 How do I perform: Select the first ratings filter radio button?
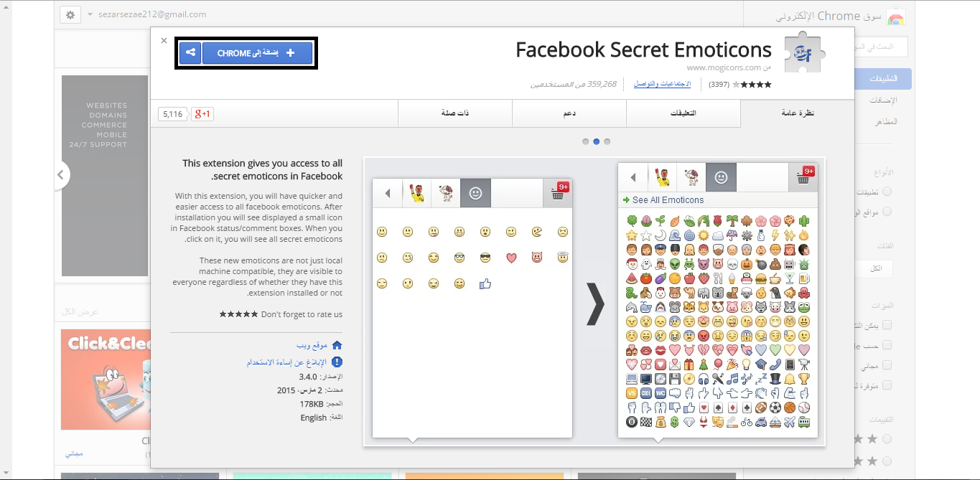tap(887, 438)
